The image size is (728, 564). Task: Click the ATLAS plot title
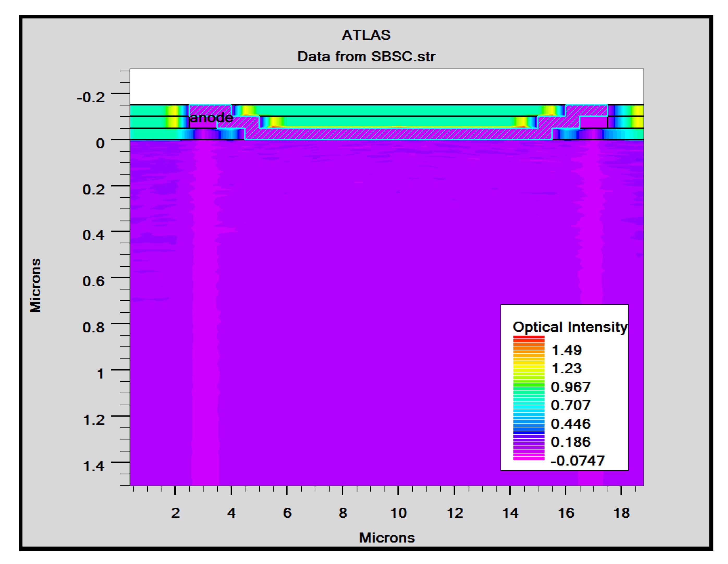click(x=366, y=35)
